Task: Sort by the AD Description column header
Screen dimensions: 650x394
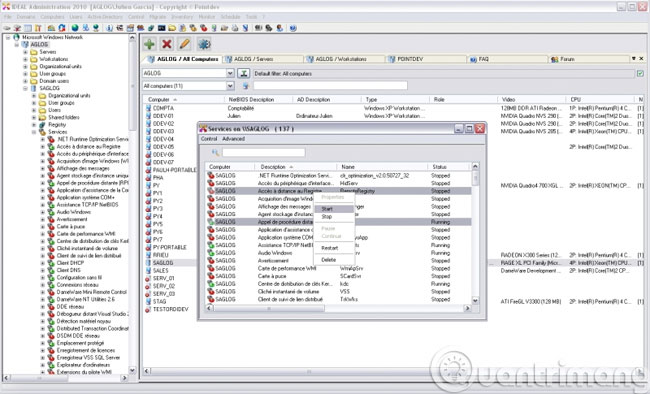Action: [x=327, y=100]
